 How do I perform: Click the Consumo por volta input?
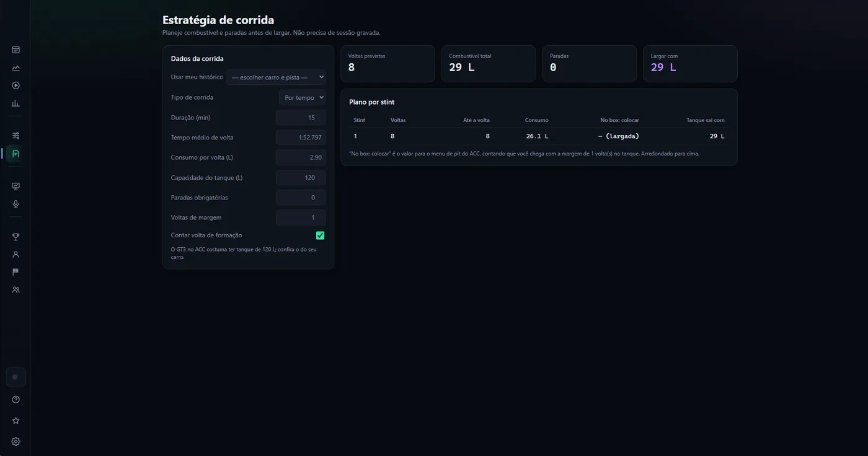(x=301, y=157)
